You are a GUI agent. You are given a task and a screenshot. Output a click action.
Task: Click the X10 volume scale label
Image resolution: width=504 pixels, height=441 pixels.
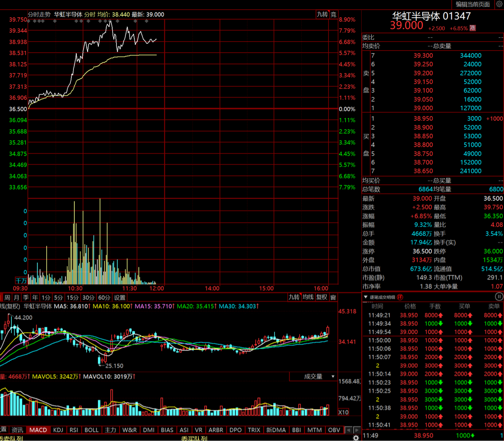[343, 412]
